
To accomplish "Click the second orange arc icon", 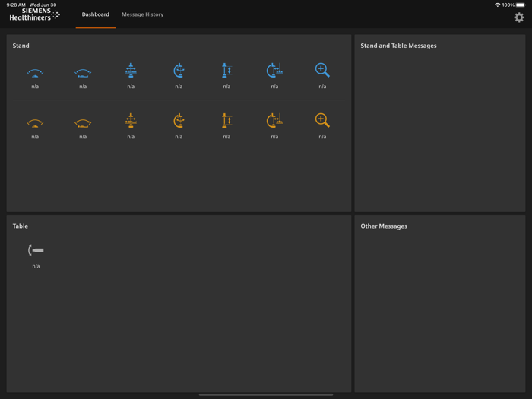I will 83,122.
